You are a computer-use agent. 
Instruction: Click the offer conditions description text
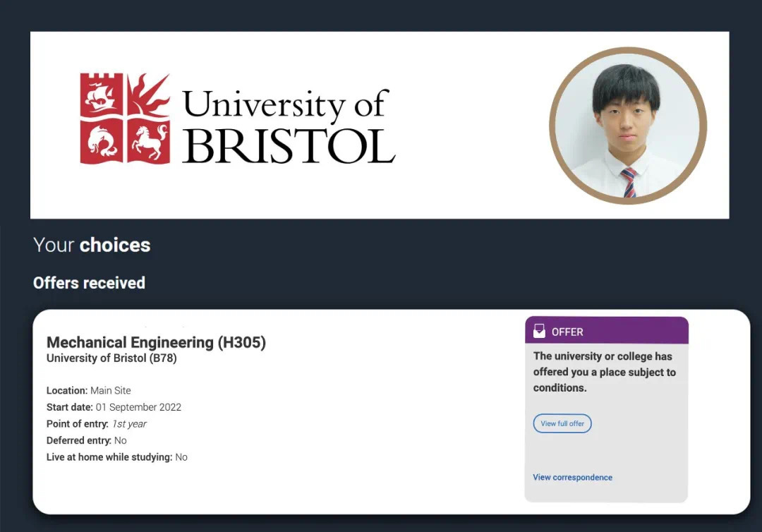click(x=605, y=372)
